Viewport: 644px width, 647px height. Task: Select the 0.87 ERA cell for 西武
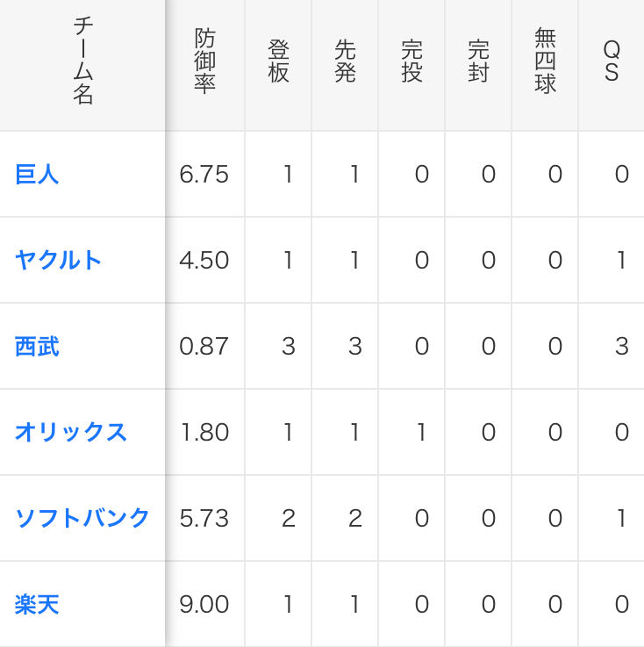click(205, 346)
